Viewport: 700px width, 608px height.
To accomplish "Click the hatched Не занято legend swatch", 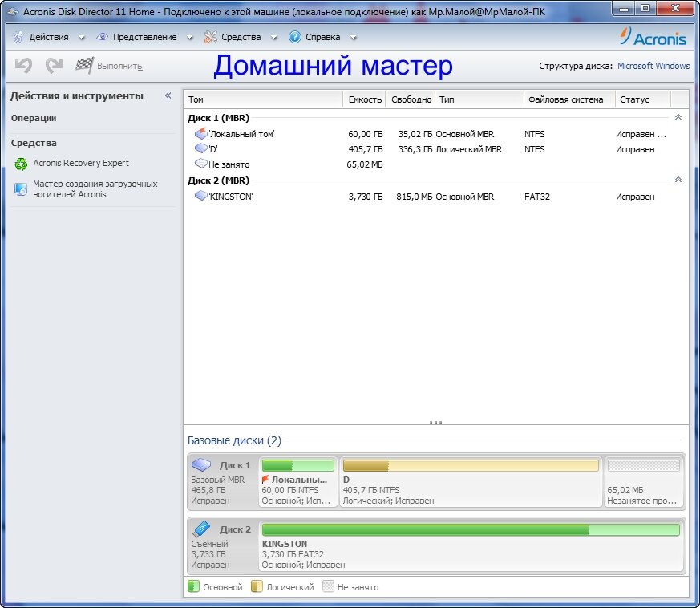I will [x=328, y=586].
